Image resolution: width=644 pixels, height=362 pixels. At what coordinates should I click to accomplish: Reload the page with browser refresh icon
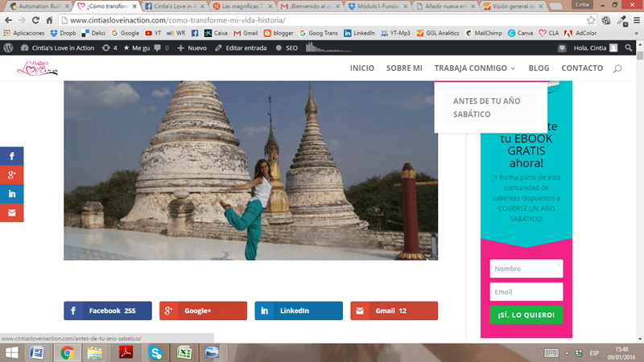click(x=38, y=20)
